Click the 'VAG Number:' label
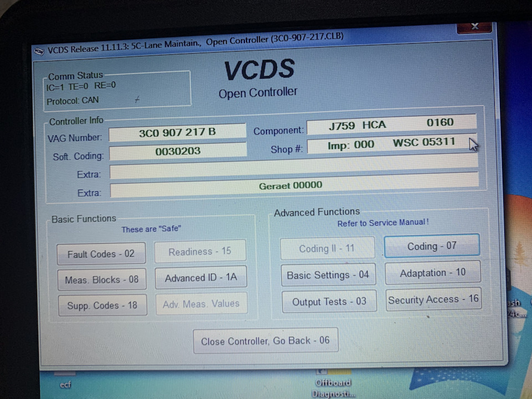Screen dimensions: 532x399 pyautogui.click(x=75, y=138)
